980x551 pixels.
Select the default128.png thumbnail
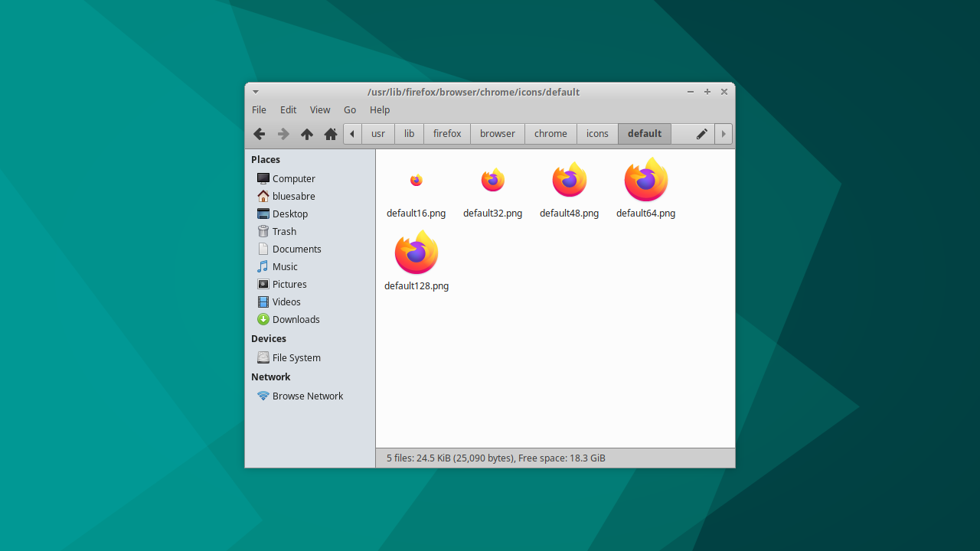pos(416,251)
